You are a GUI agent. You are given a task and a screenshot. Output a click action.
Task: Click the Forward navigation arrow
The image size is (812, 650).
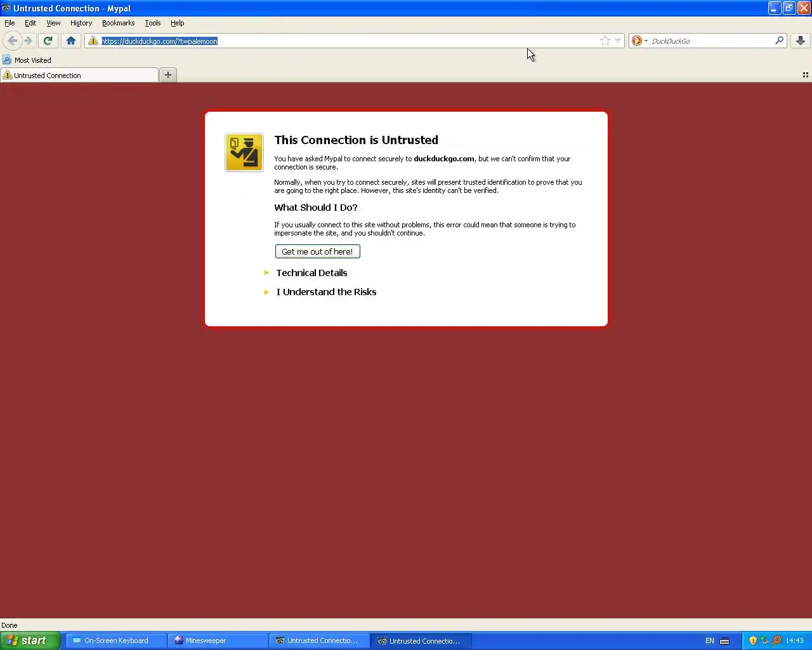(x=29, y=41)
